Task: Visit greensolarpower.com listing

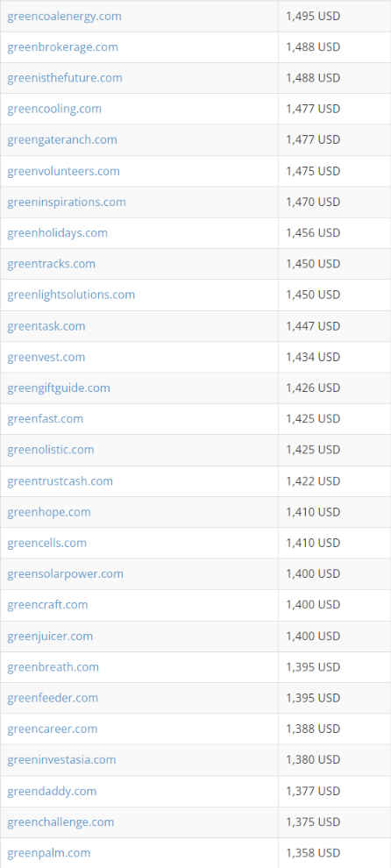Action: click(66, 574)
